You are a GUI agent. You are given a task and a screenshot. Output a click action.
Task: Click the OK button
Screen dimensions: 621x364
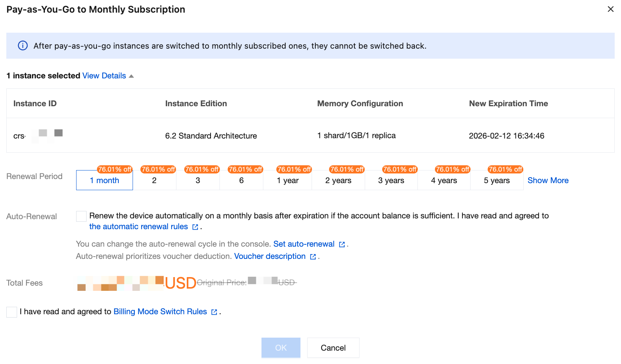pyautogui.click(x=281, y=348)
